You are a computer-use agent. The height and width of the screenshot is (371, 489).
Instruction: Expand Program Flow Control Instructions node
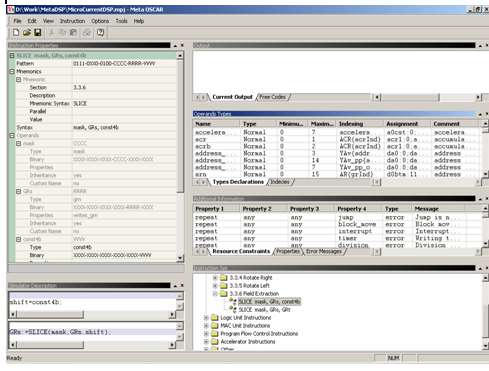206,334
